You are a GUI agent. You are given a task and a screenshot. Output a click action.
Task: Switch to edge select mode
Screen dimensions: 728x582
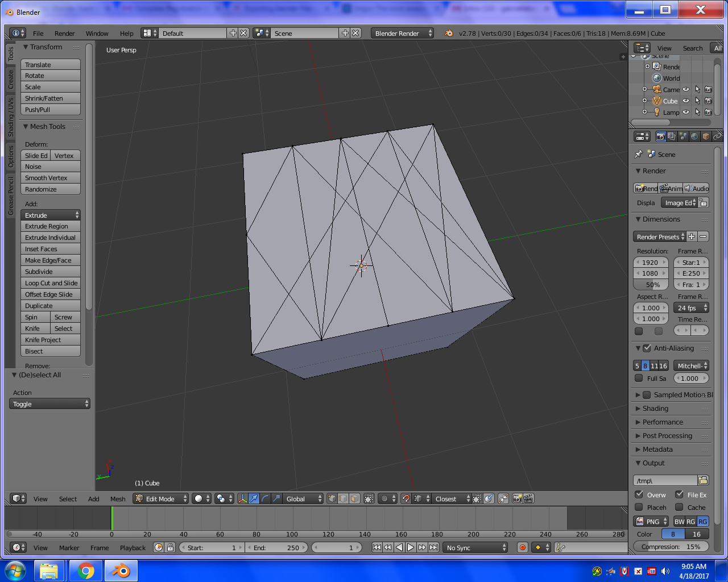343,498
